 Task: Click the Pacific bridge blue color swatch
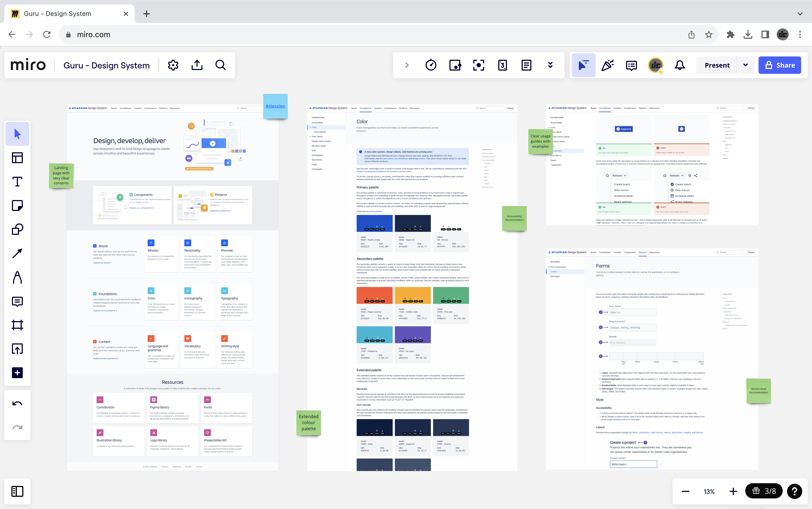click(x=374, y=223)
